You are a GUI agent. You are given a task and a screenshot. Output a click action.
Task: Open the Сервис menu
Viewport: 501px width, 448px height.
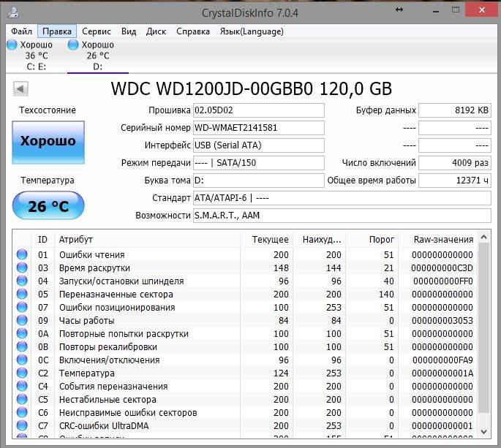tap(97, 31)
